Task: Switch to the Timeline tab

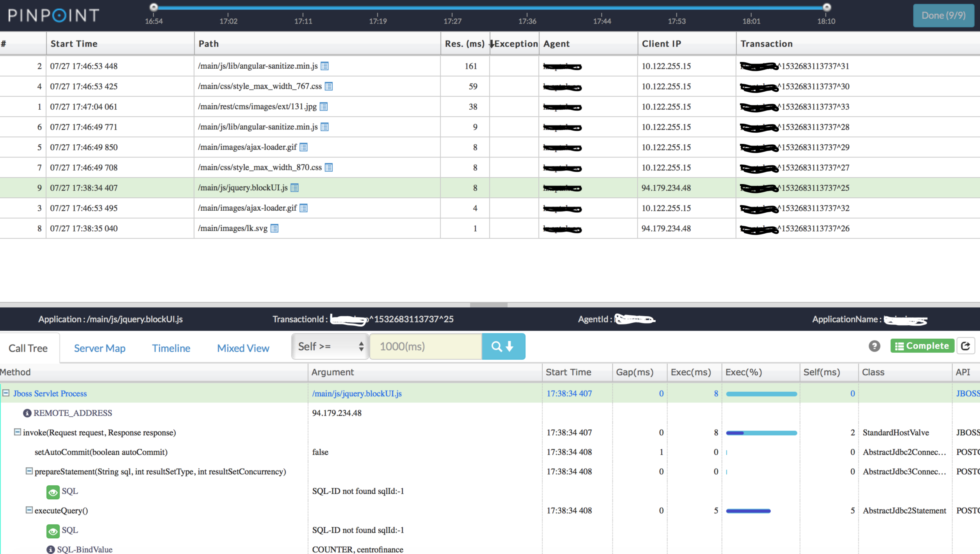Action: coord(171,348)
